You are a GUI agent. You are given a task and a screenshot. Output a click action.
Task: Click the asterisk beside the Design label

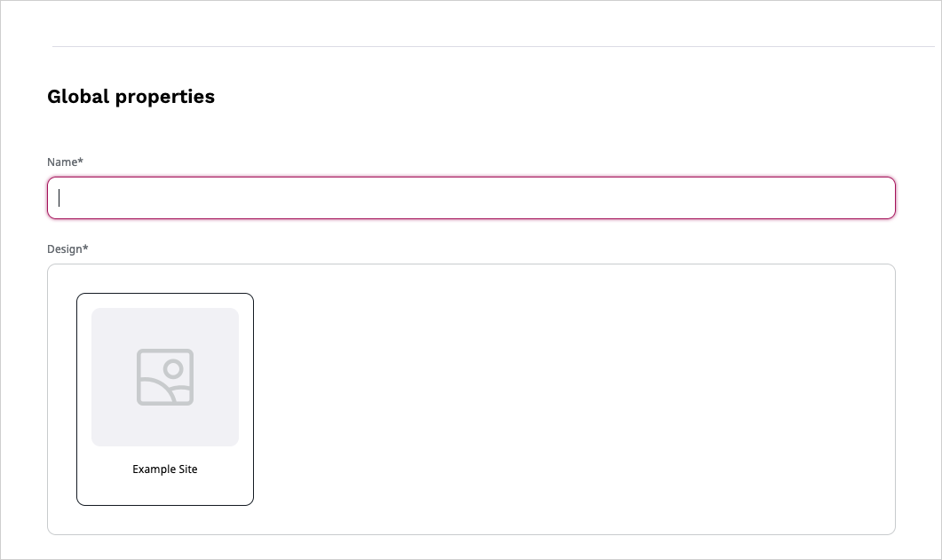click(x=86, y=248)
